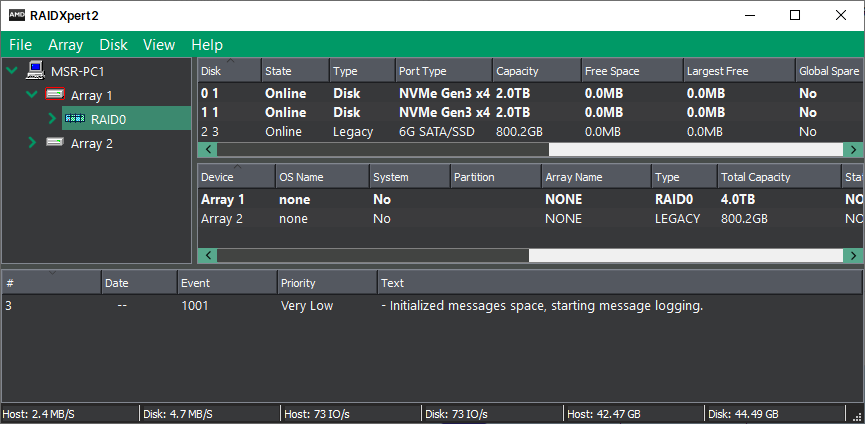Image resolution: width=865 pixels, height=424 pixels.
Task: Open the Array menu
Action: coord(65,45)
